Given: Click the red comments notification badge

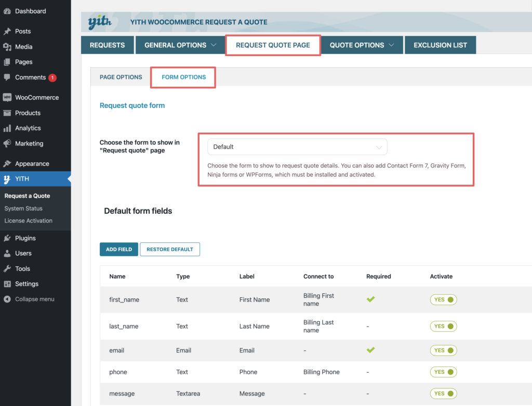Looking at the screenshot, I should point(52,78).
